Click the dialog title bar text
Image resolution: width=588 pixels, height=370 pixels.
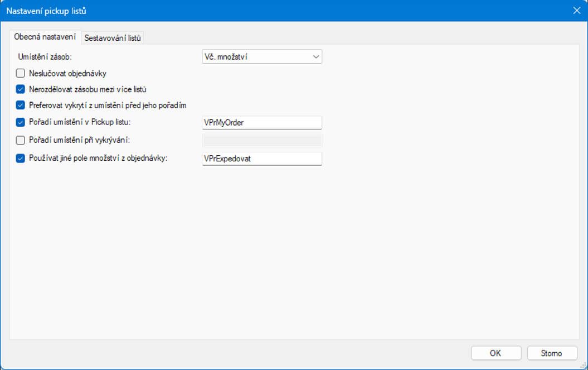[46, 11]
